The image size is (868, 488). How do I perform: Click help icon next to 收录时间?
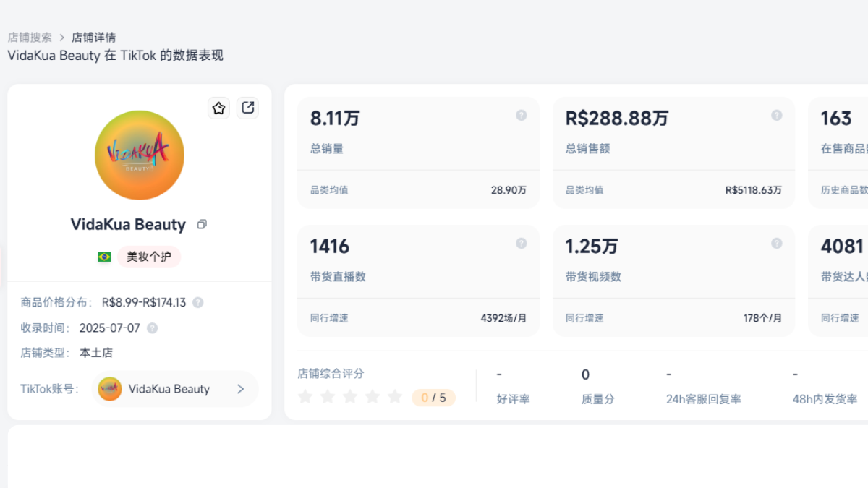coord(152,328)
